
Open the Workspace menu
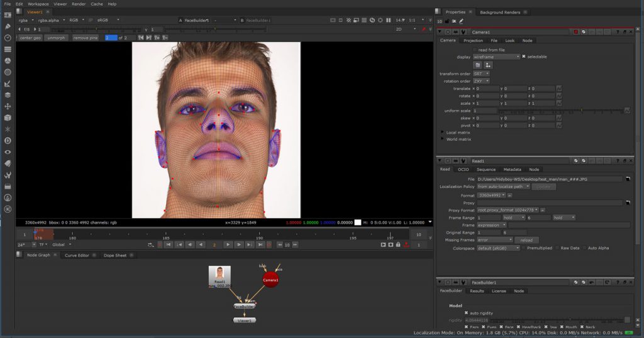pyautogui.click(x=38, y=4)
